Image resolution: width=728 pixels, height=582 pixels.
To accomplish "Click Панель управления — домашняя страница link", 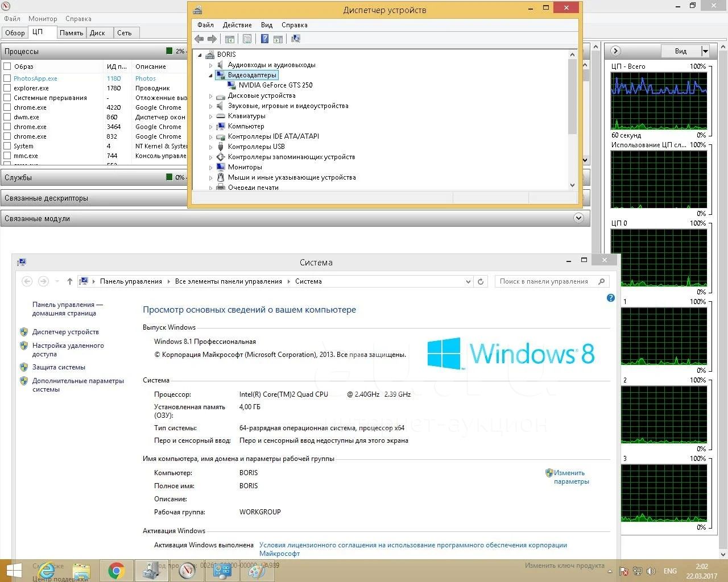I will (x=68, y=309).
